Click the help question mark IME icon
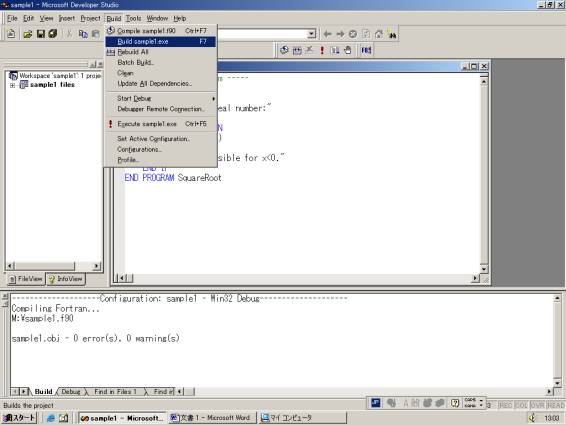Screen dimensions: 566x425 (x=455, y=403)
